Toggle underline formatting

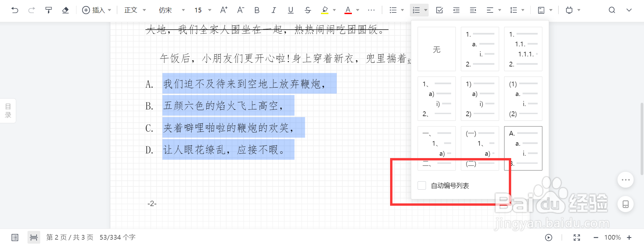point(291,10)
